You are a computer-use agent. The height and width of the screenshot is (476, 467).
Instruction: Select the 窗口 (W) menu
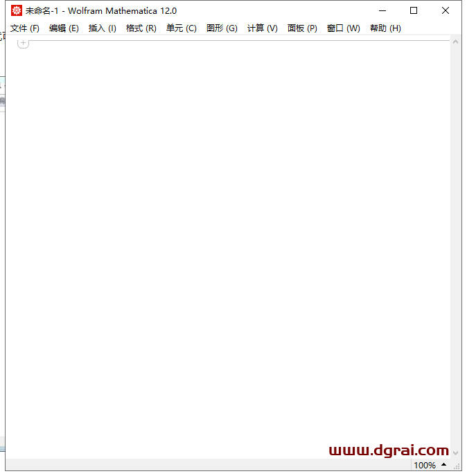(344, 28)
